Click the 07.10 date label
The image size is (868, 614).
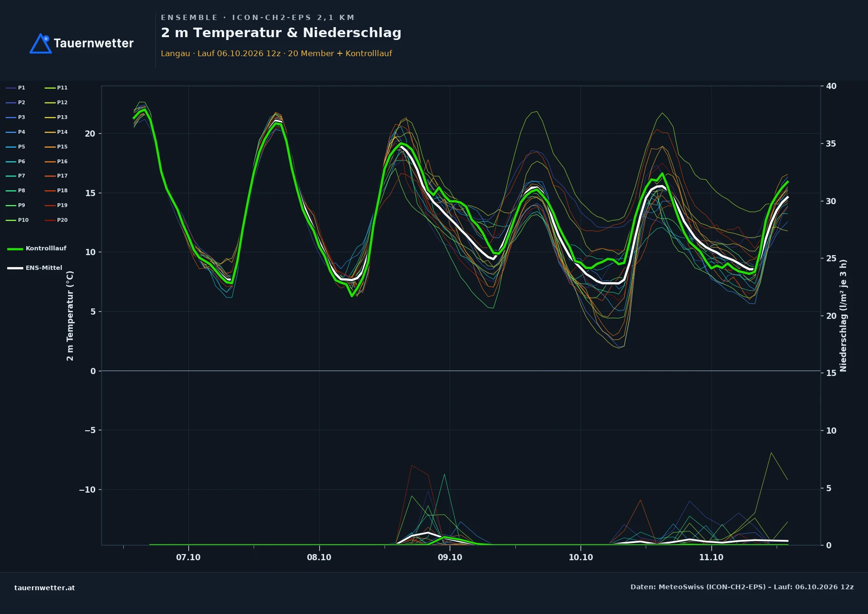(x=188, y=557)
